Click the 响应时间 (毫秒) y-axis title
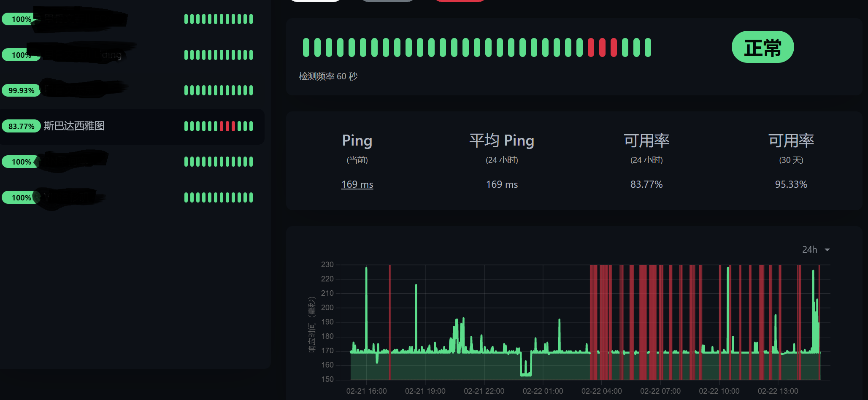This screenshot has height=400, width=868. [312, 324]
